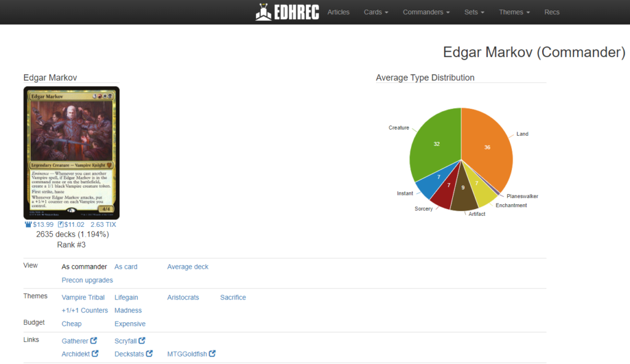This screenshot has width=630, height=364.
Task: Click the '2635 decks (1.194%)' text
Action: coord(73,234)
